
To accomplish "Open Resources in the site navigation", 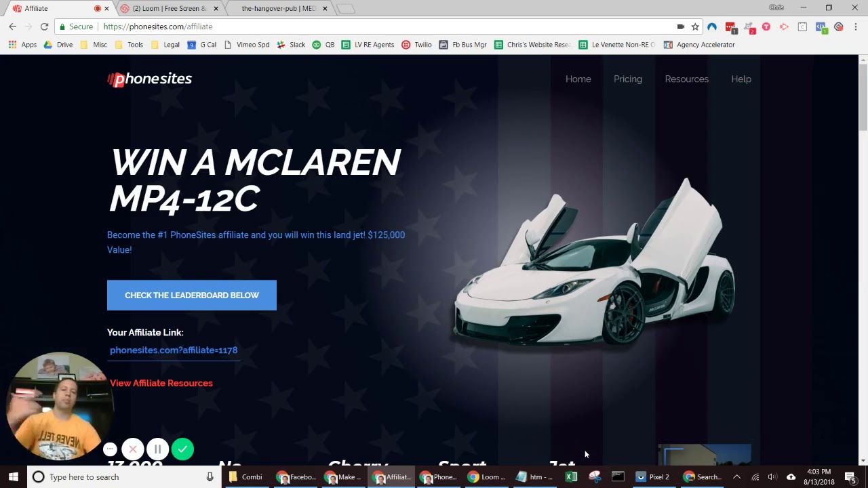I will pos(687,79).
